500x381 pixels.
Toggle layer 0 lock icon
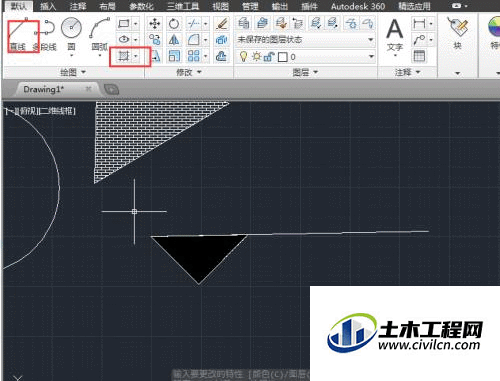point(268,57)
